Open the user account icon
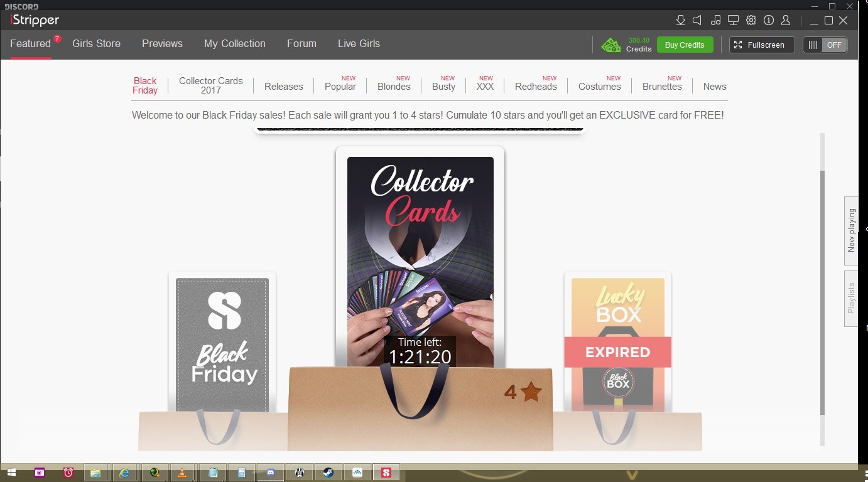 tap(786, 20)
